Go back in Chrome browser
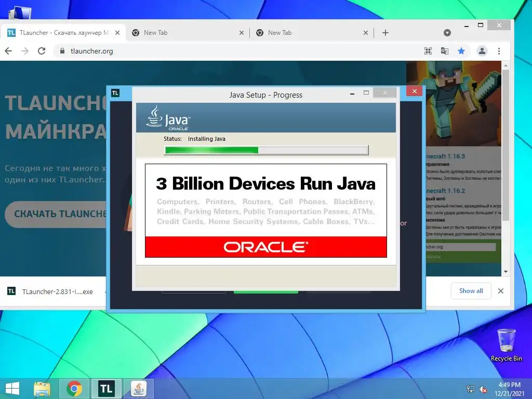The image size is (532, 399). (8, 51)
